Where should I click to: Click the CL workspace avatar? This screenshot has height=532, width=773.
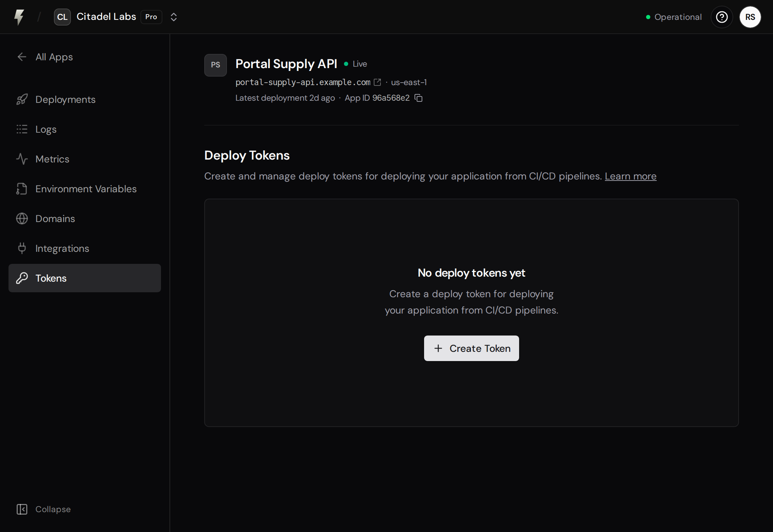pyautogui.click(x=62, y=17)
